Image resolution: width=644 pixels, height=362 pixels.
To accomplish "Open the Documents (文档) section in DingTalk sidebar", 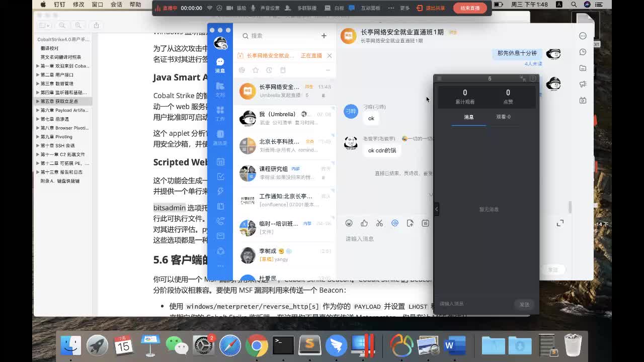I will click(x=220, y=89).
